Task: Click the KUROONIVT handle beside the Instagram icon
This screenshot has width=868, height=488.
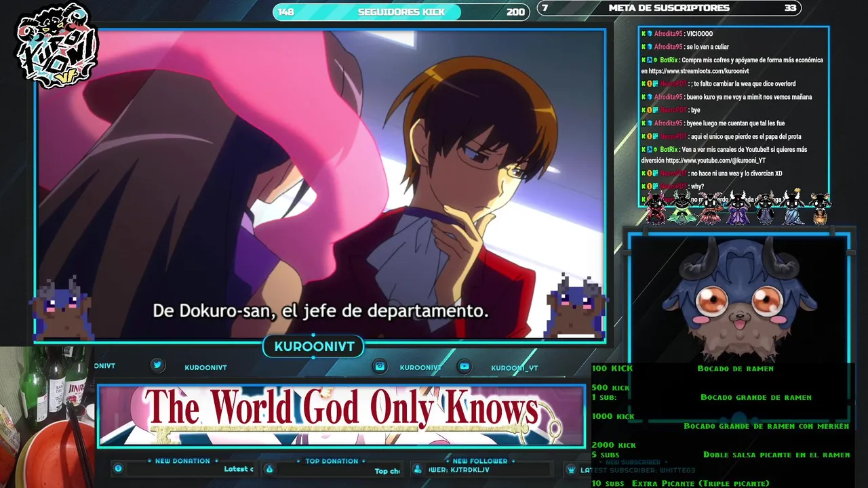Action: (x=420, y=367)
